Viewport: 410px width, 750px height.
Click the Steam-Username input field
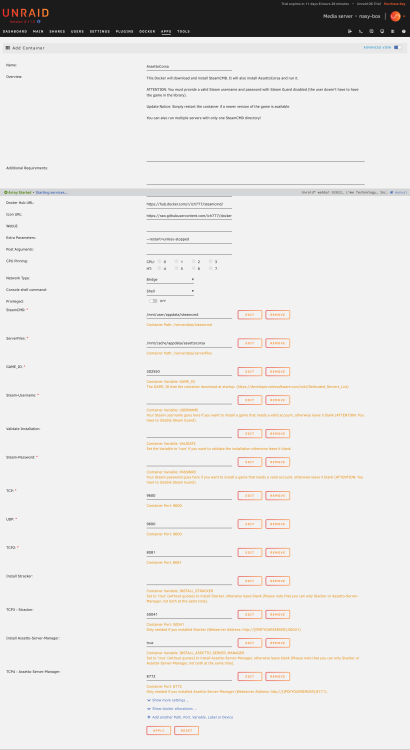pos(189,400)
